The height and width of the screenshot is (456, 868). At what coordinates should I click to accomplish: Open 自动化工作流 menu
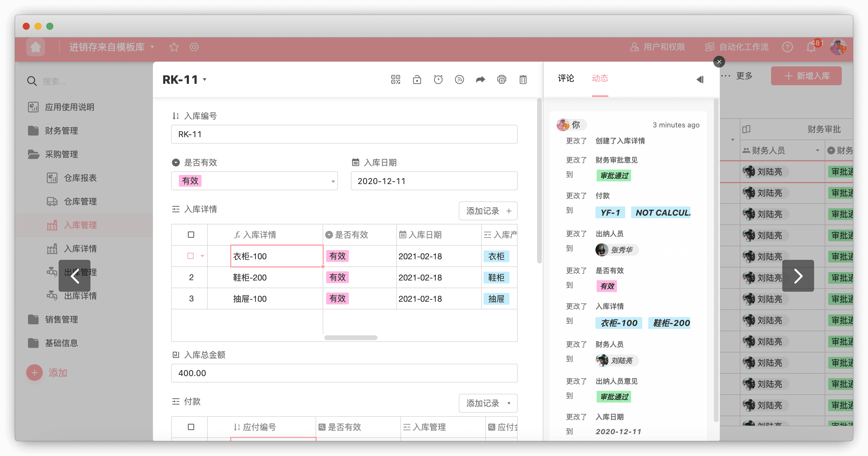pos(737,47)
